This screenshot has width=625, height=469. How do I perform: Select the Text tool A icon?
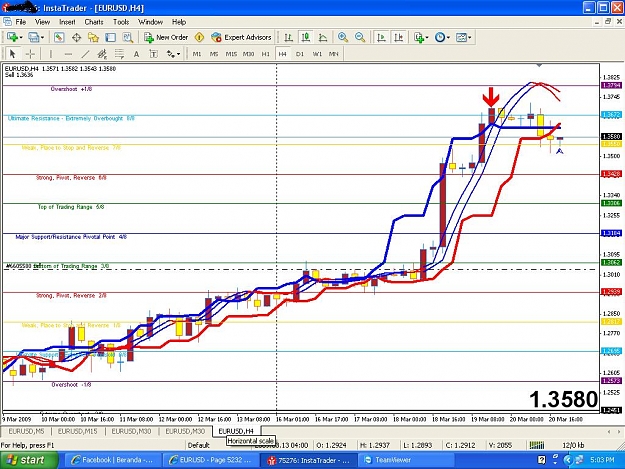pyautogui.click(x=136, y=54)
